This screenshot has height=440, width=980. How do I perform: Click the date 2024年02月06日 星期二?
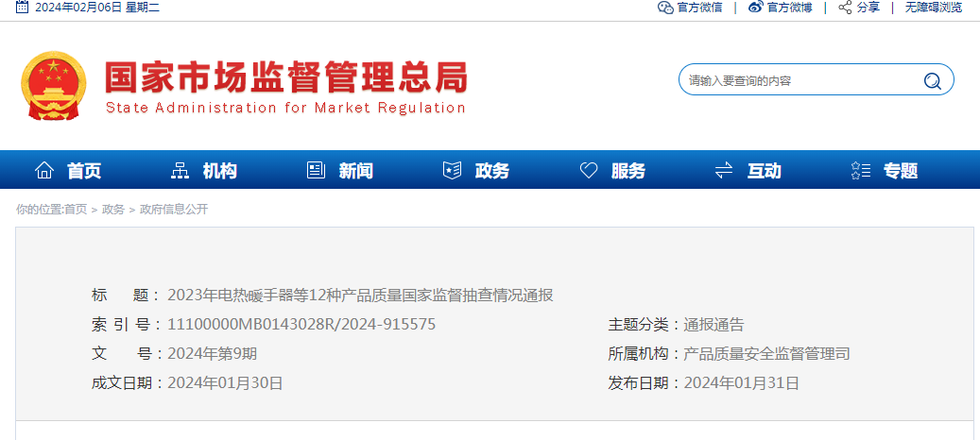[97, 8]
